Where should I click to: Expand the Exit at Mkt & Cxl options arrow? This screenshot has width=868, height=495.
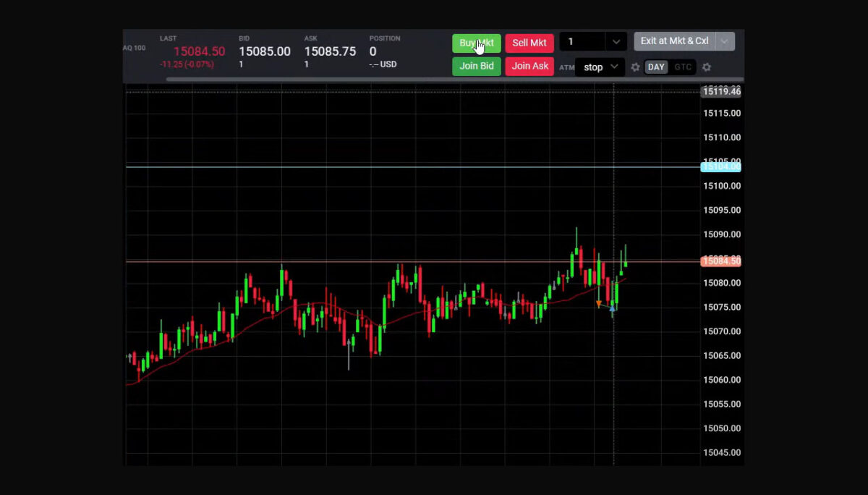725,41
